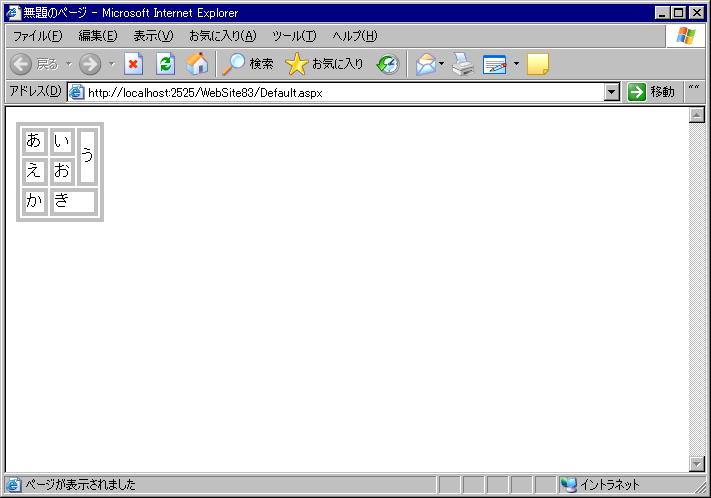This screenshot has height=498, width=711.
Task: Expand the Mail button dropdown arrow
Action: (x=441, y=64)
